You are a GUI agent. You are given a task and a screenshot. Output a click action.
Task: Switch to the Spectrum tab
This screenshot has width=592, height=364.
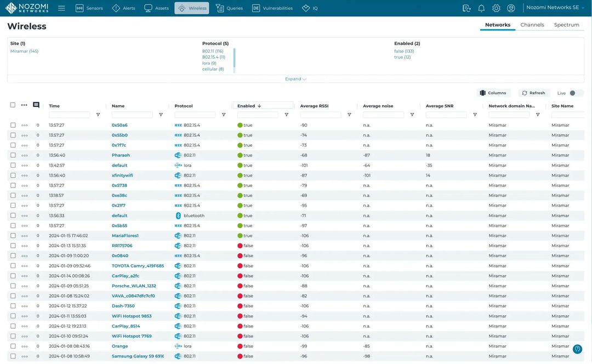click(x=566, y=24)
